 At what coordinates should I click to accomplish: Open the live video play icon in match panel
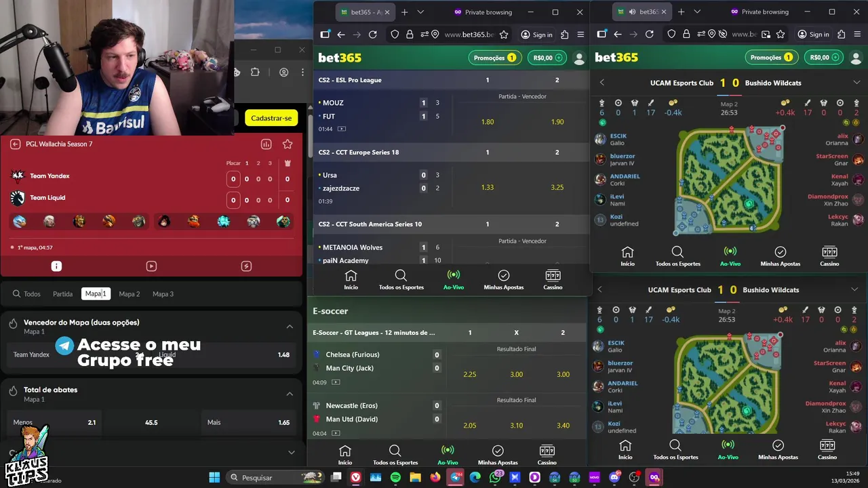point(151,266)
